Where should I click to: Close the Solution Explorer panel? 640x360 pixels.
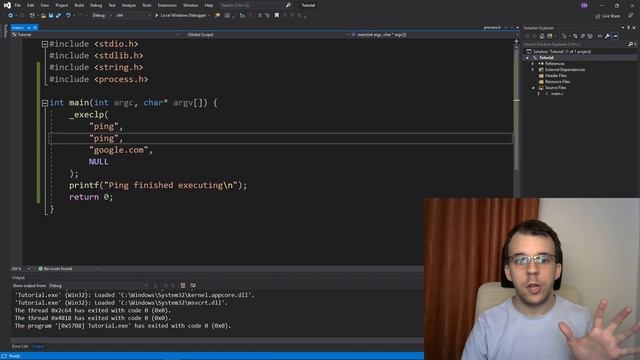pyautogui.click(x=634, y=28)
